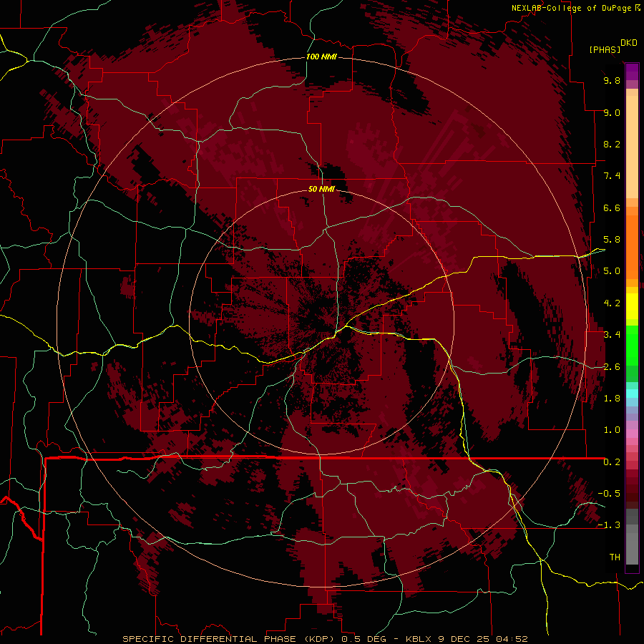This screenshot has height=644, width=644.
Task: Click the 50 NMI range ring label
Action: [x=321, y=189]
